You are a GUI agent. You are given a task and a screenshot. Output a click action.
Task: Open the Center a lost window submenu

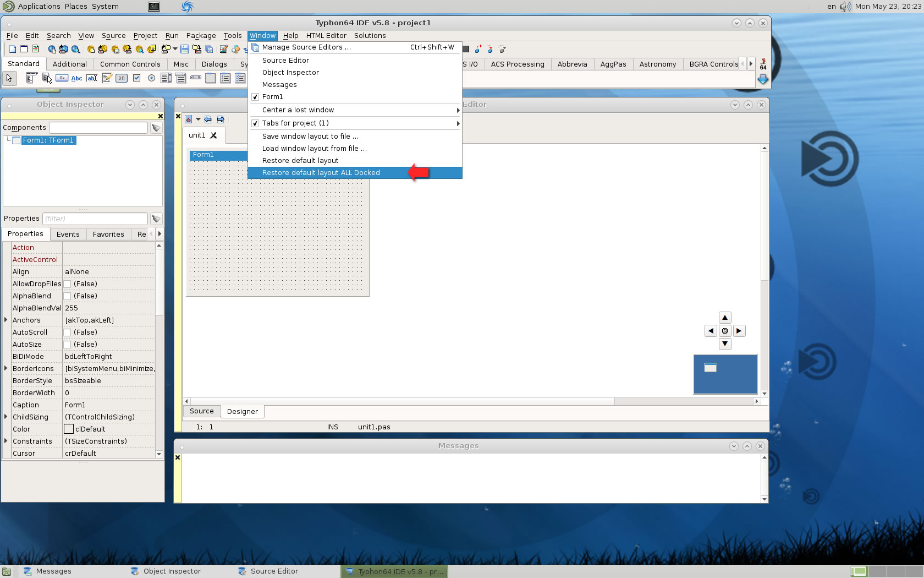(x=355, y=110)
